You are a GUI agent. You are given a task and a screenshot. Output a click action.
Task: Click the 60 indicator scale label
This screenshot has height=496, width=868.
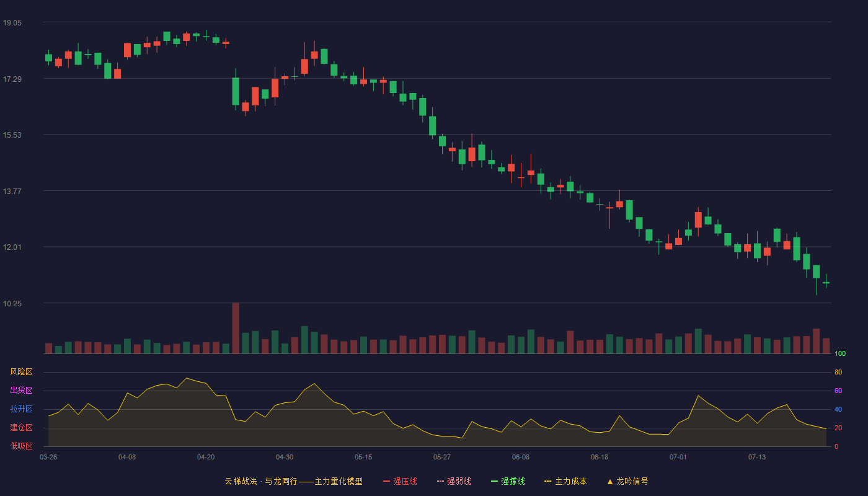point(838,391)
